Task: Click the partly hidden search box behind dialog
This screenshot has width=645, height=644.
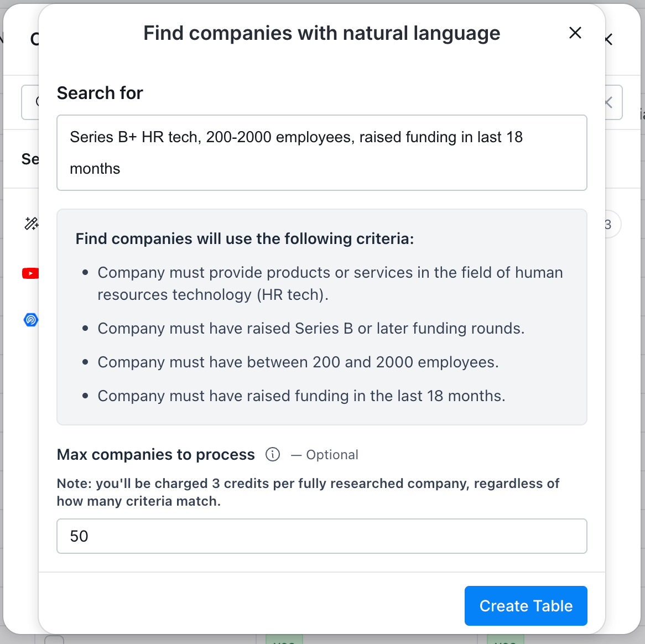Action: point(30,102)
